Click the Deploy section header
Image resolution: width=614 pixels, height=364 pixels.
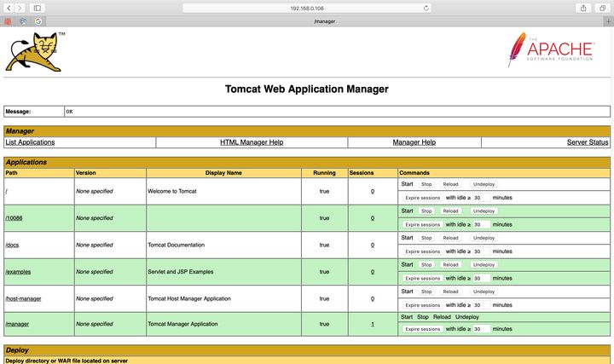pyautogui.click(x=307, y=350)
